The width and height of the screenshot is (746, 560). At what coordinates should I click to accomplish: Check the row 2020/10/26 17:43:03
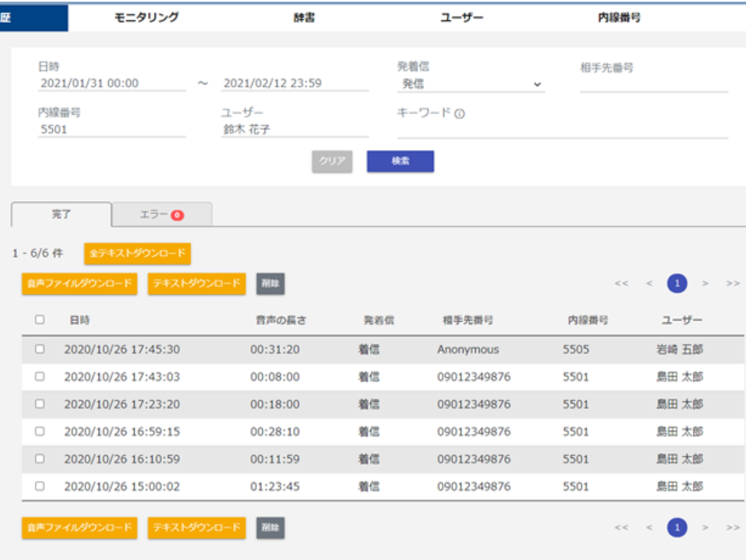tap(40, 377)
